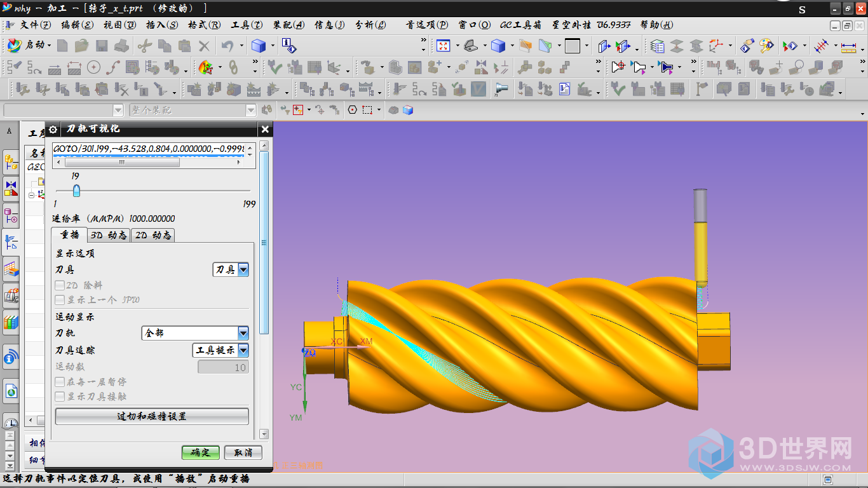868x488 pixels.
Task: Click the Cut scissors icon
Action: click(x=144, y=46)
